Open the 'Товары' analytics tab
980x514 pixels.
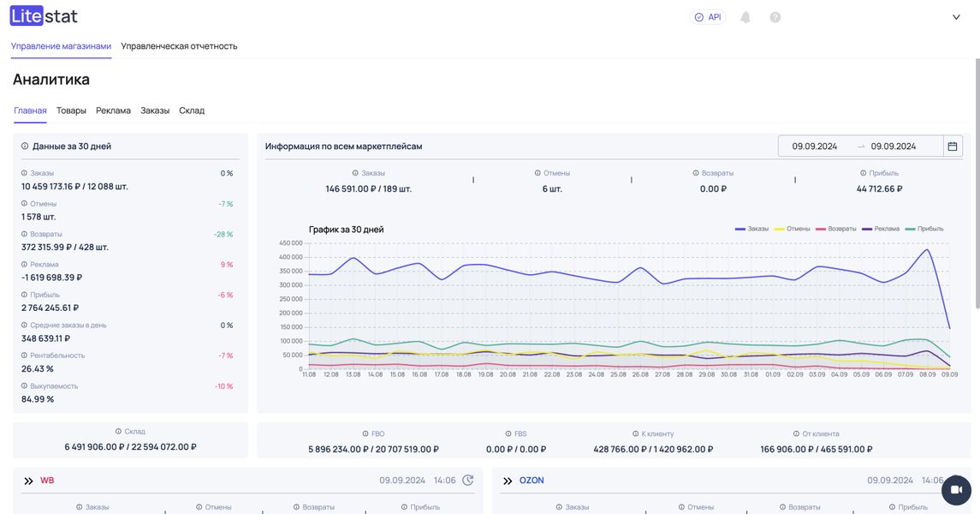tap(71, 111)
